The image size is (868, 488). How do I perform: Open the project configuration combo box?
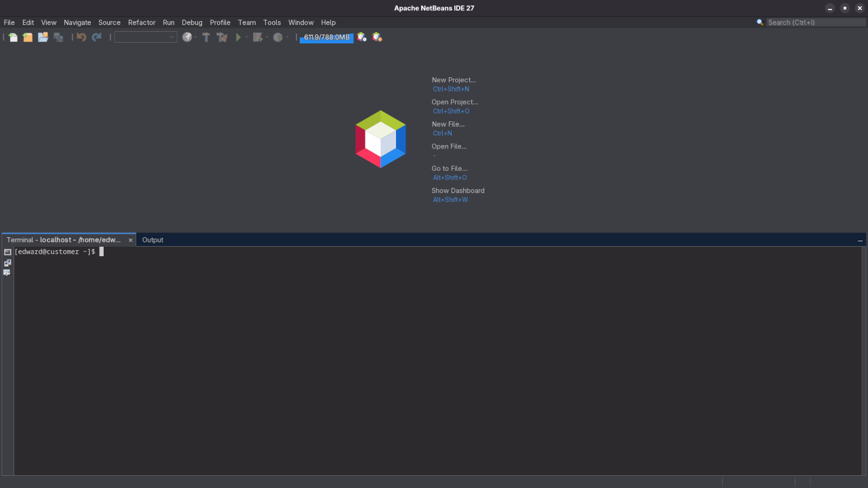(x=144, y=37)
